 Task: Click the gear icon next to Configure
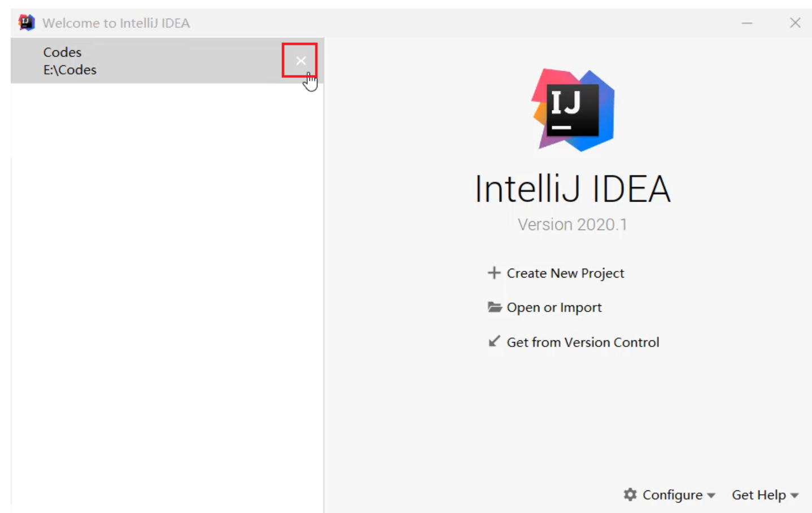click(630, 495)
